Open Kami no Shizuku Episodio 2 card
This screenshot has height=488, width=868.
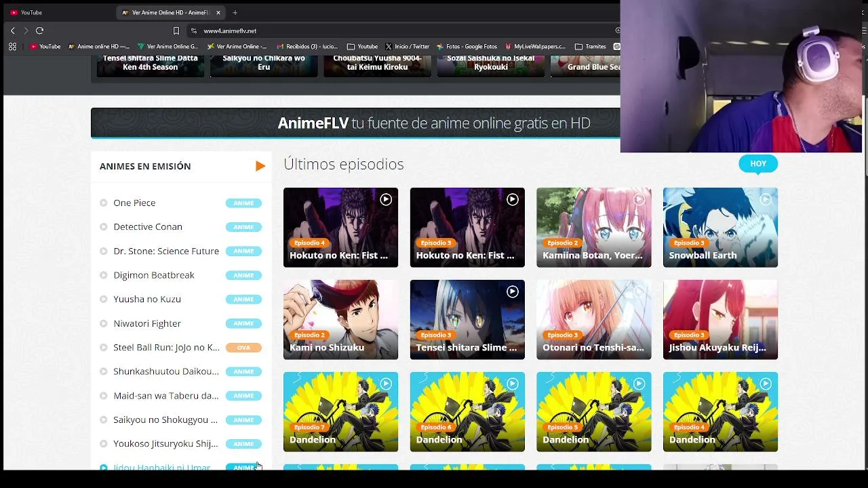coord(340,320)
